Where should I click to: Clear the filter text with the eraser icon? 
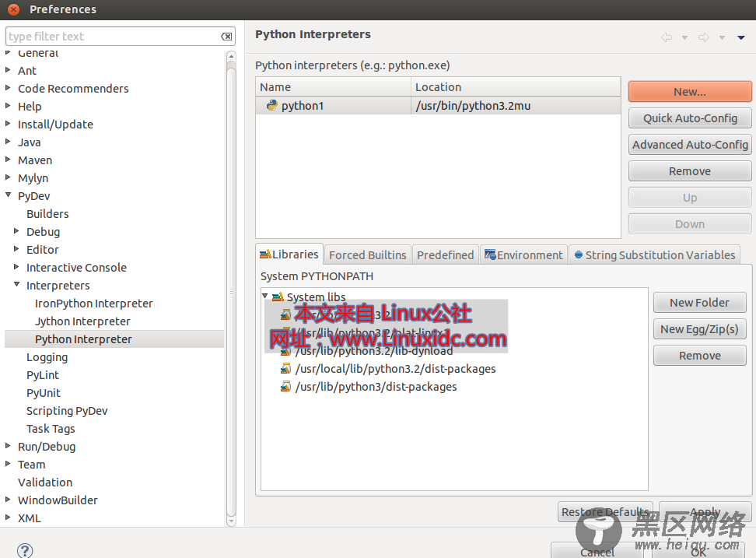click(x=226, y=37)
